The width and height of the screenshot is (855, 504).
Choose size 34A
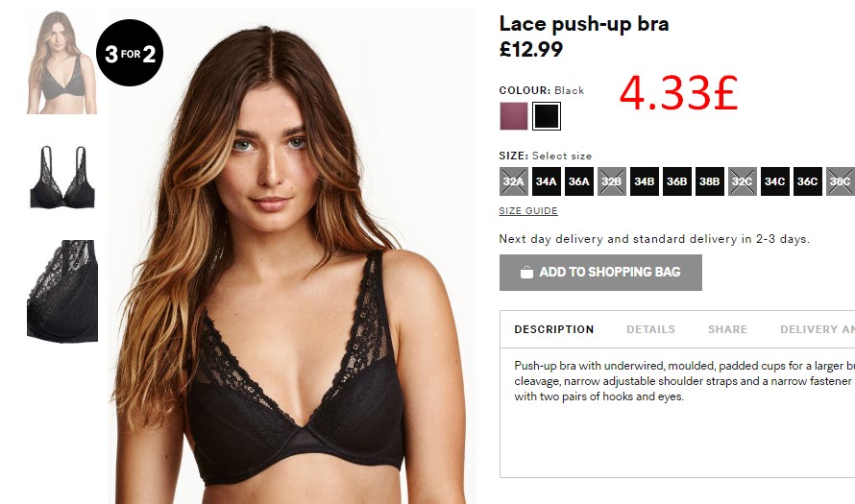point(546,181)
